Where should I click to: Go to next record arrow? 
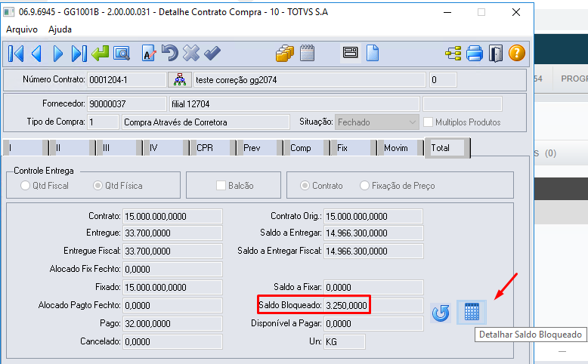click(57, 53)
